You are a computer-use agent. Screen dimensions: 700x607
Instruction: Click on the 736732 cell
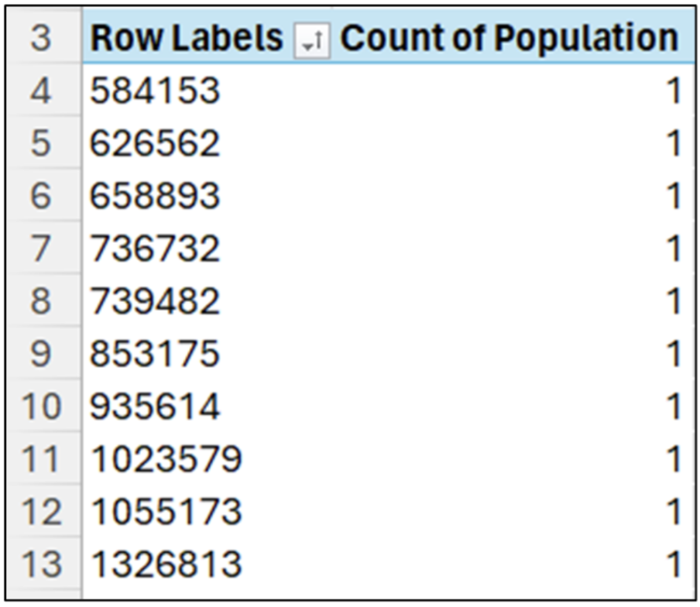tap(155, 249)
